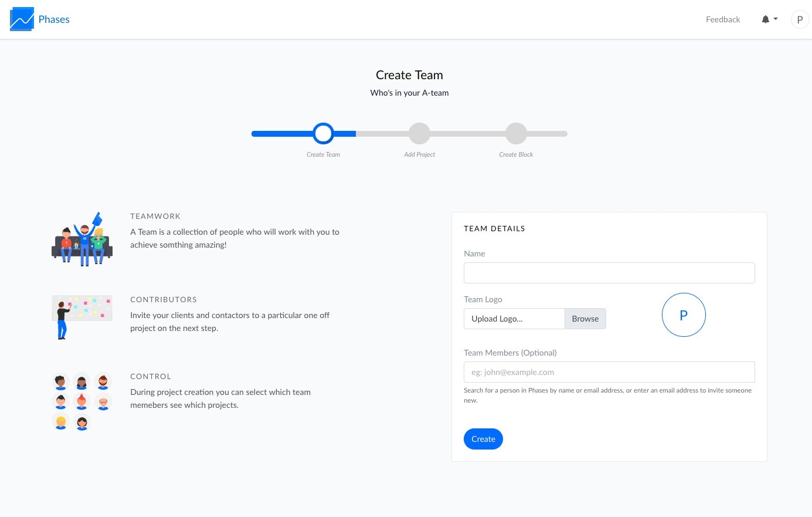Click the 'CONTROL' heading

pyautogui.click(x=151, y=377)
